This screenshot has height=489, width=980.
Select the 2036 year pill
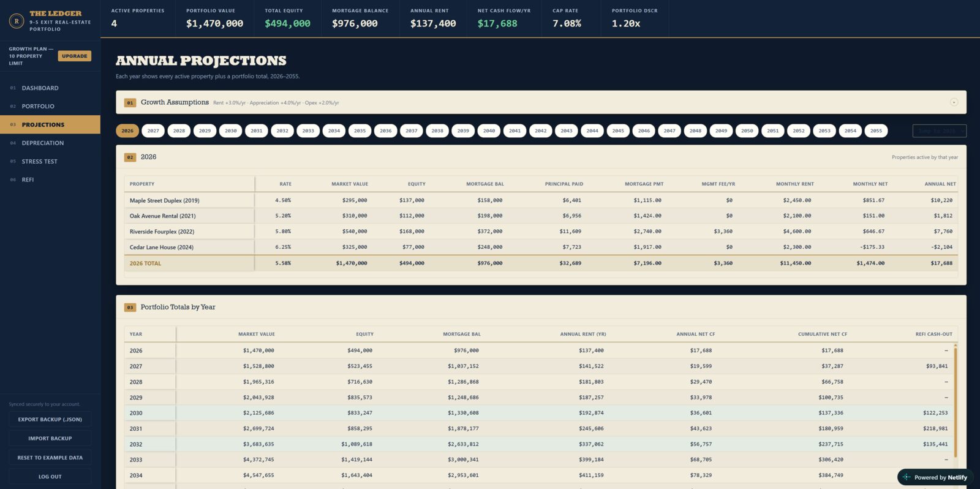click(385, 131)
